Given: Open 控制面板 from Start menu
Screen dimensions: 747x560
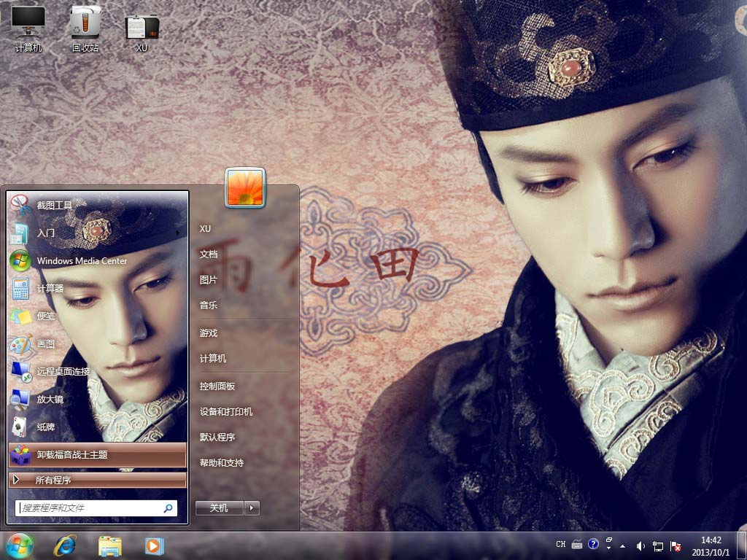Looking at the screenshot, I should 217,386.
